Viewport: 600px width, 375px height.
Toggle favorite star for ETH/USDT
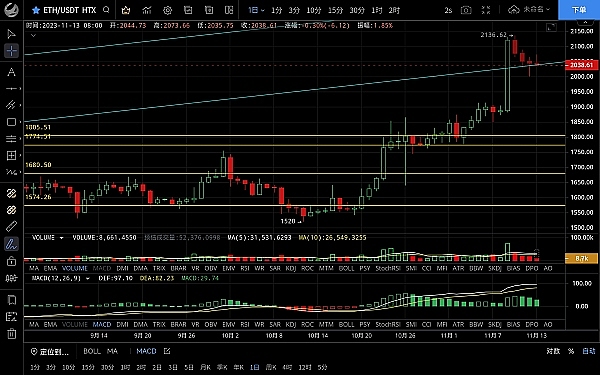click(36, 10)
